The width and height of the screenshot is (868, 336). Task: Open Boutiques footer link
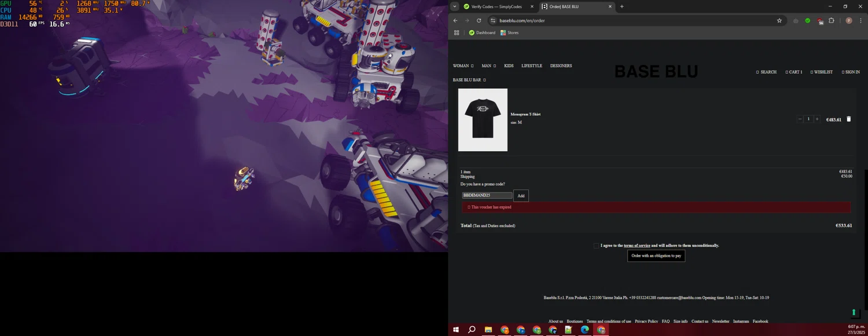575,322
